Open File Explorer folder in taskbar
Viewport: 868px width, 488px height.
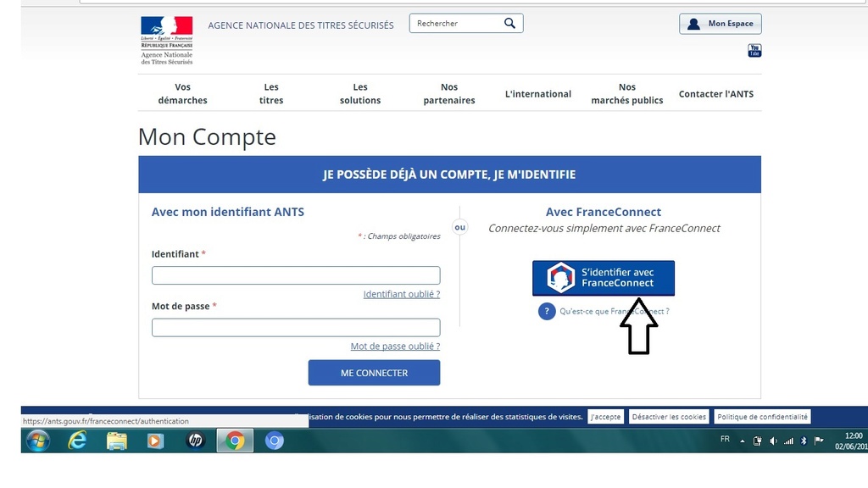pyautogui.click(x=116, y=441)
